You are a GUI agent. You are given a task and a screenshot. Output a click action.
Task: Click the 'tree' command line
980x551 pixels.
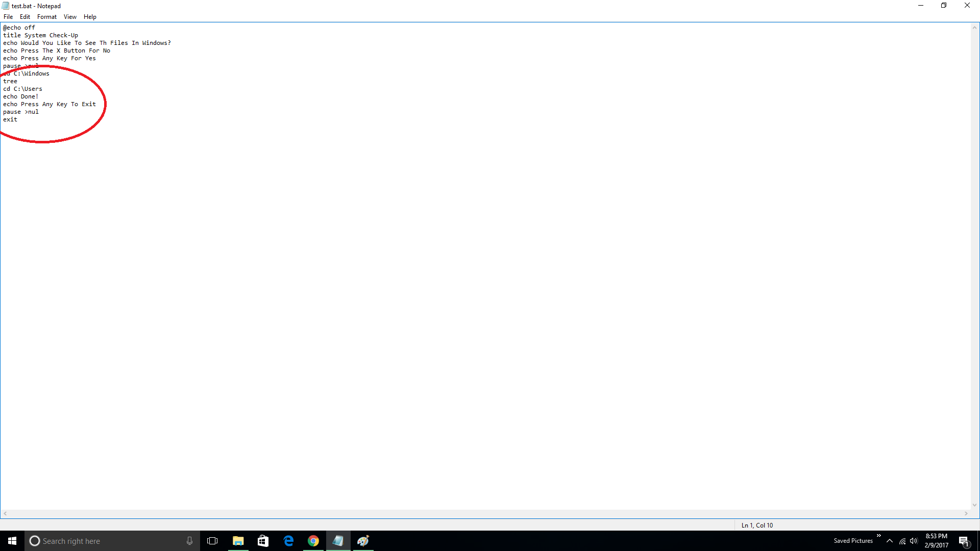tap(10, 81)
